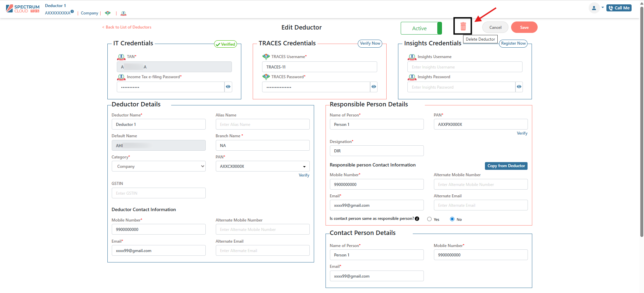Image resolution: width=644 pixels, height=293 pixels.
Task: Expand the deductor PAN dropdown AXXCX0000X
Action: (304, 166)
